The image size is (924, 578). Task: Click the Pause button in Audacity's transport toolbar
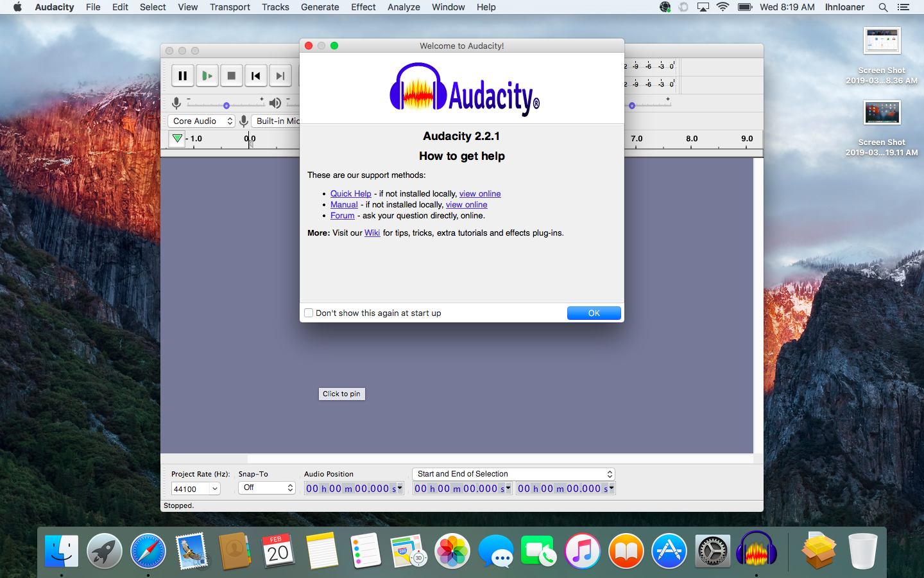183,76
